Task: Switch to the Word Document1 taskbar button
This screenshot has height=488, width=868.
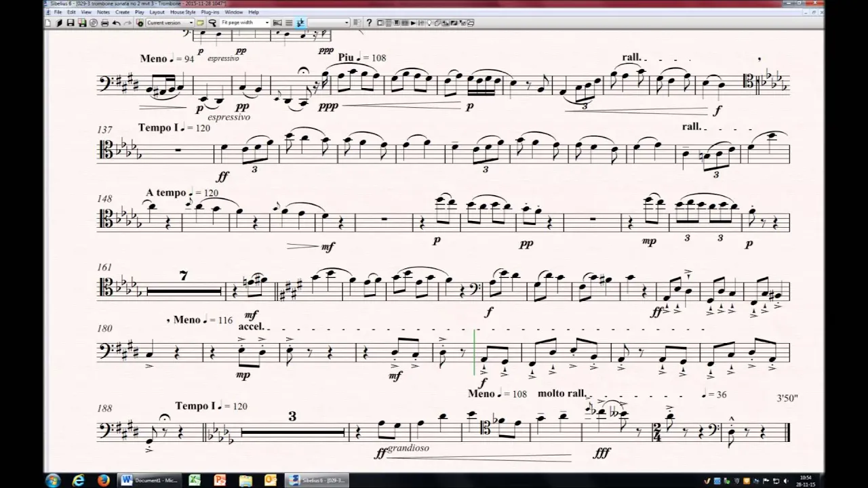Action: tap(150, 481)
